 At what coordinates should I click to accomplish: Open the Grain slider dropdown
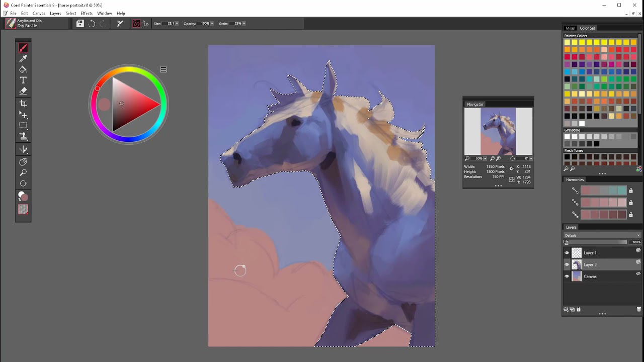point(244,24)
